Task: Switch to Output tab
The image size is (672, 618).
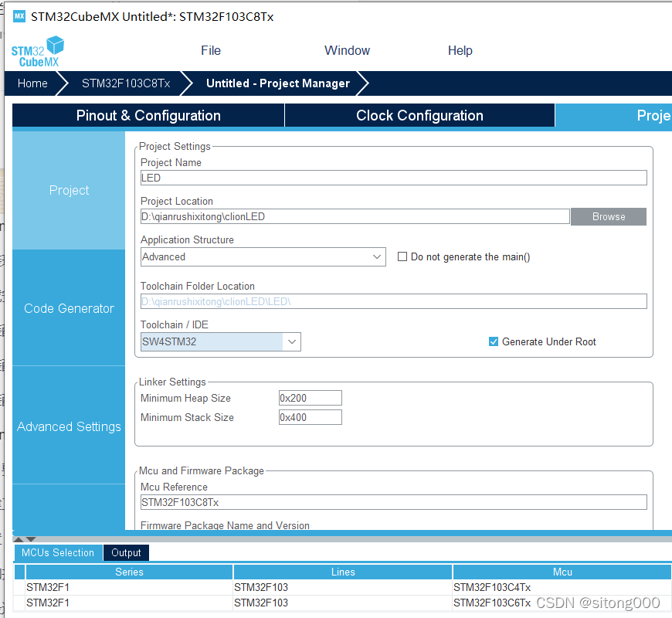Action: (x=126, y=553)
